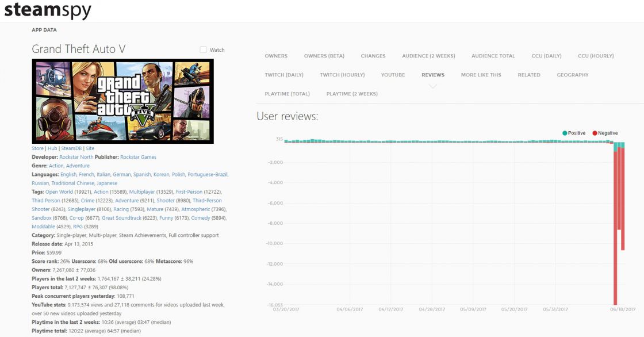Switch to the YouTube tab
This screenshot has width=644, height=337.
pos(393,75)
